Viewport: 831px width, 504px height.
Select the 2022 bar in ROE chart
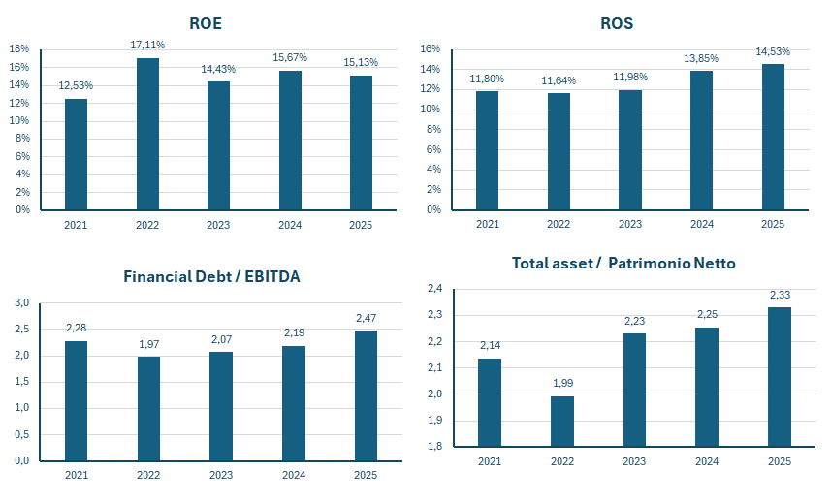147,134
